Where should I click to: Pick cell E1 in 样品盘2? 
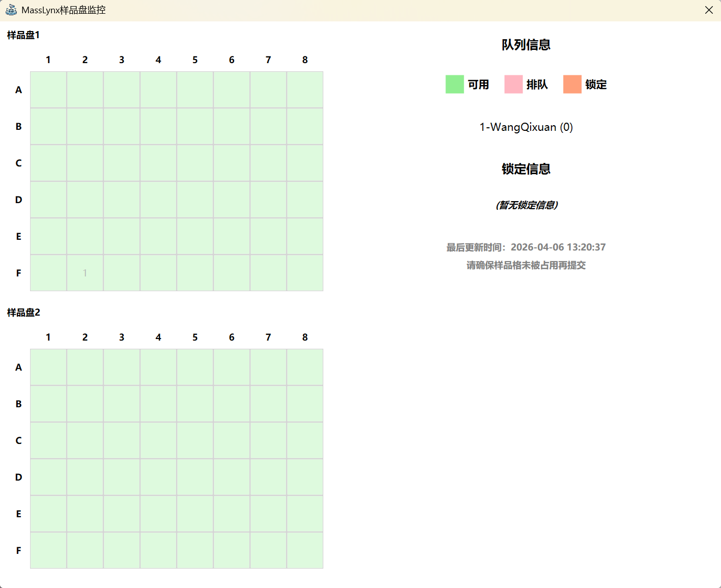pyautogui.click(x=48, y=514)
